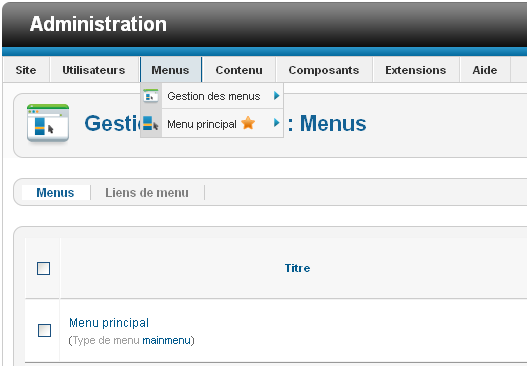Open the Contenu menu

point(239,70)
